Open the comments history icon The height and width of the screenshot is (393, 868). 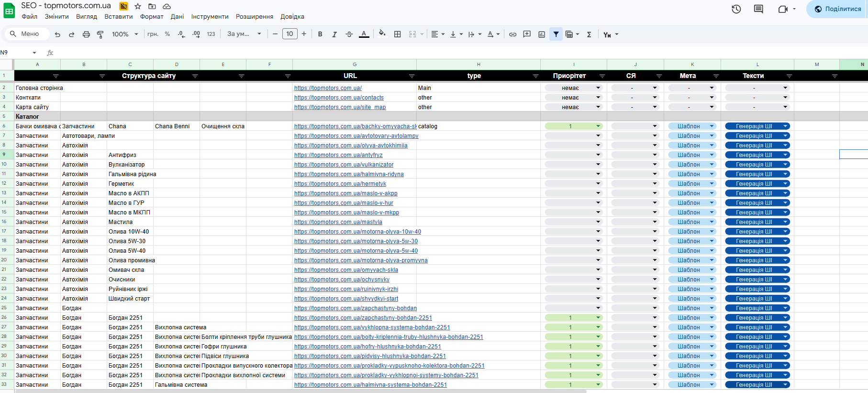(758, 9)
